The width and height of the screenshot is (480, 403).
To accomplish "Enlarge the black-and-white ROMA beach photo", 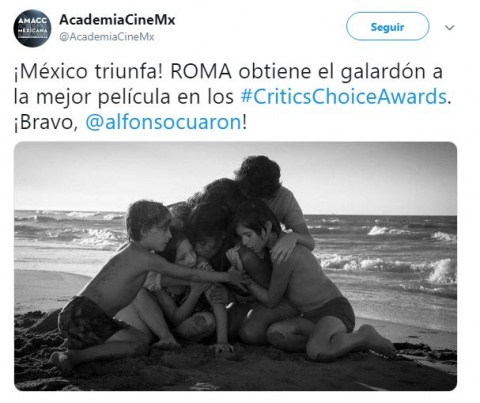I will click(x=235, y=266).
